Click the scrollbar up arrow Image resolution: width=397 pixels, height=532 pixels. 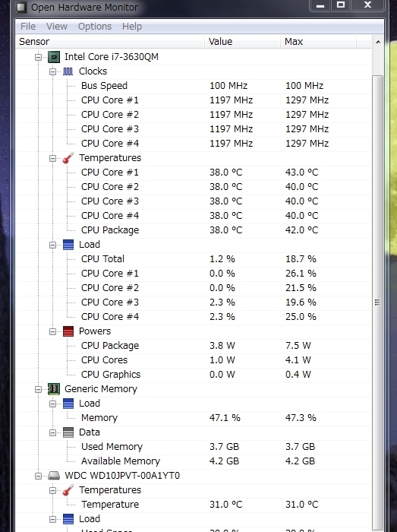click(x=378, y=42)
